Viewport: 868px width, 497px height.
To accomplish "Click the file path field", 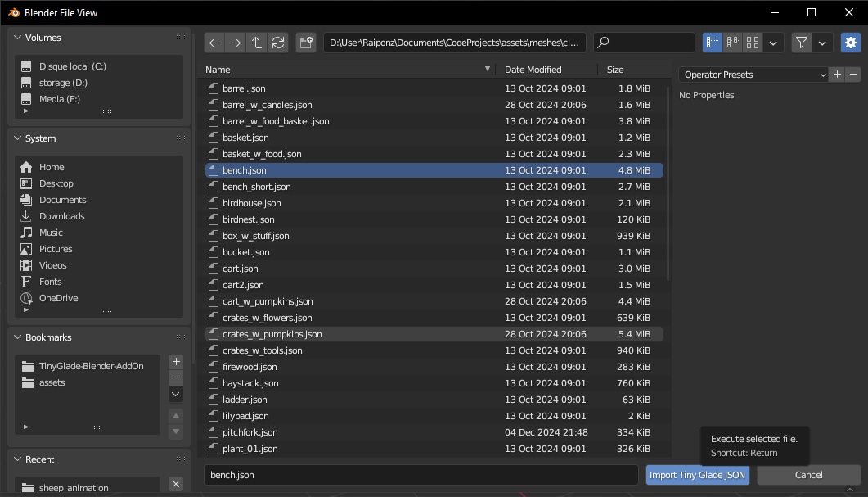I will pos(454,43).
